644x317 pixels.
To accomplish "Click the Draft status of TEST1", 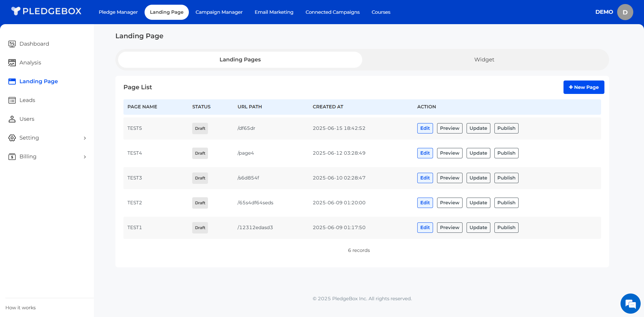I will coord(200,228).
